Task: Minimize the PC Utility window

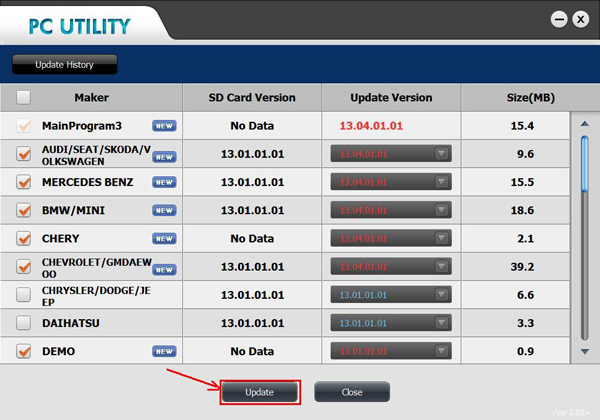Action: tap(559, 19)
